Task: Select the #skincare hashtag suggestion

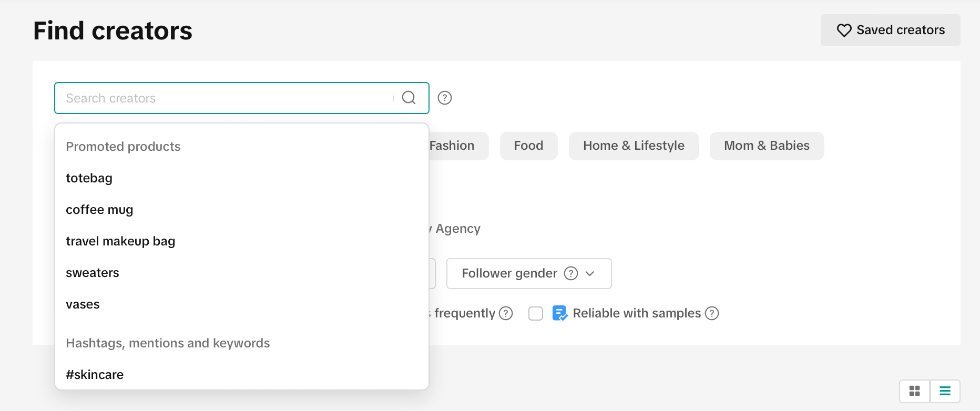Action: [x=95, y=375]
